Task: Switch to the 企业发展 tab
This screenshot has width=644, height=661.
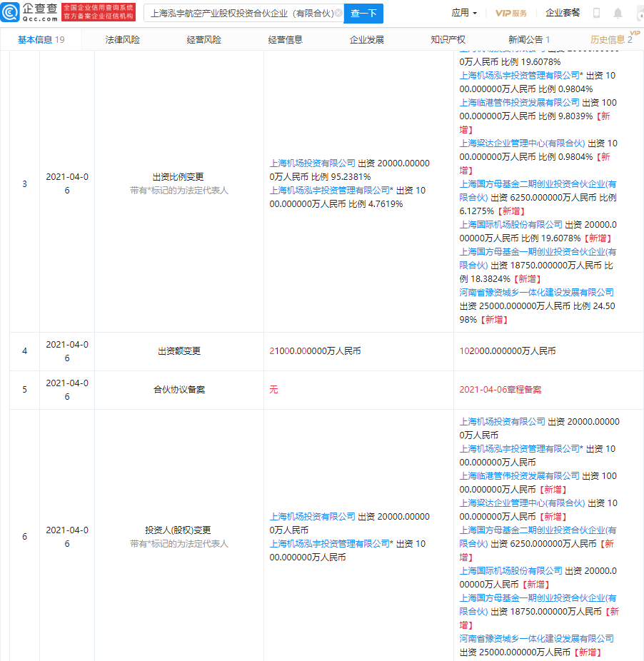Action: pos(366,40)
